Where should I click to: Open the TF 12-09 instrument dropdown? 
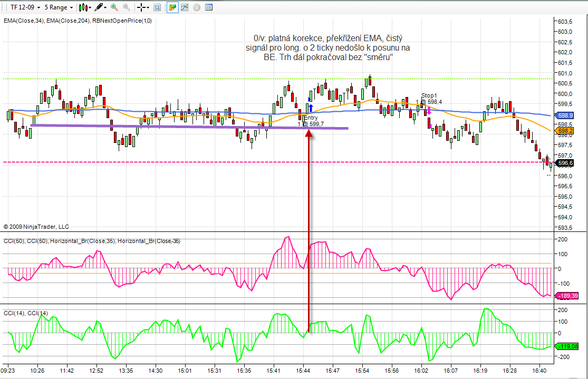(x=23, y=7)
